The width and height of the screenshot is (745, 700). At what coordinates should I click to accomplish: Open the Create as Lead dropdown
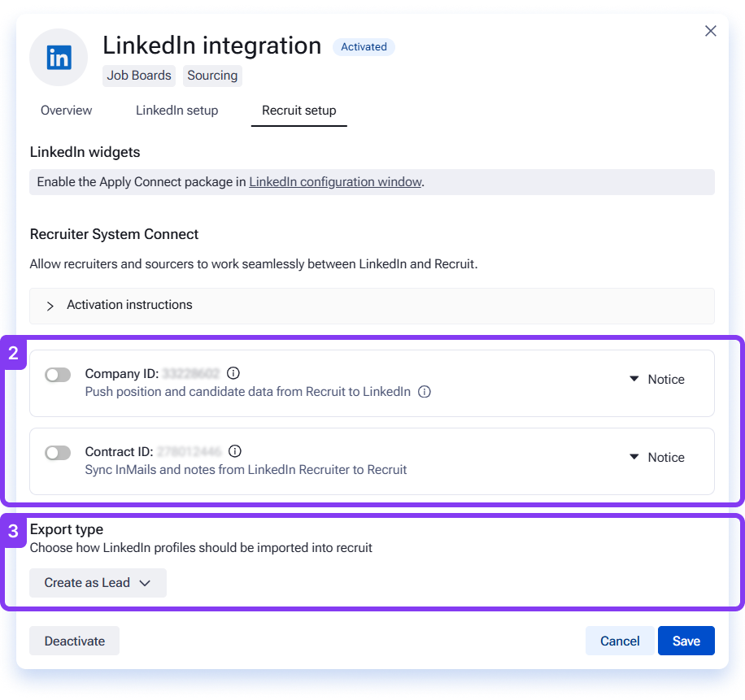tap(98, 583)
